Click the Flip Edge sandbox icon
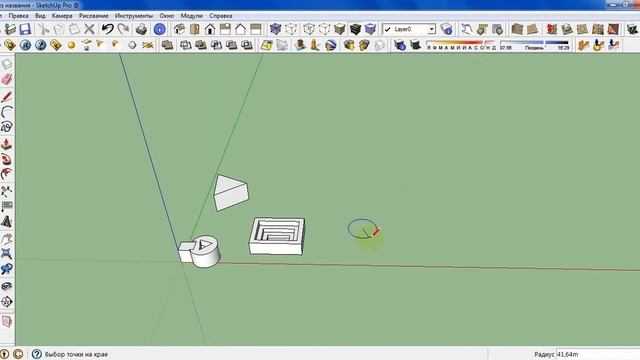The height and width of the screenshot is (360, 640). 613,29
